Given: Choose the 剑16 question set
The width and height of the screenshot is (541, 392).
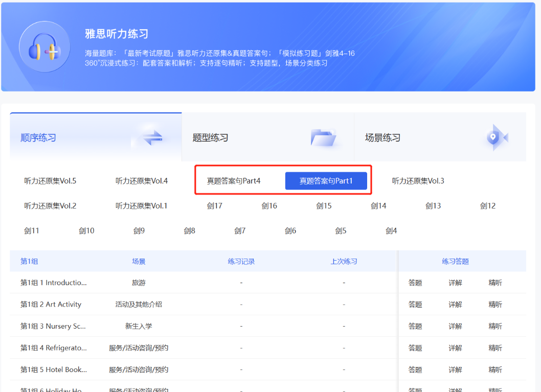Looking at the screenshot, I should tap(269, 206).
